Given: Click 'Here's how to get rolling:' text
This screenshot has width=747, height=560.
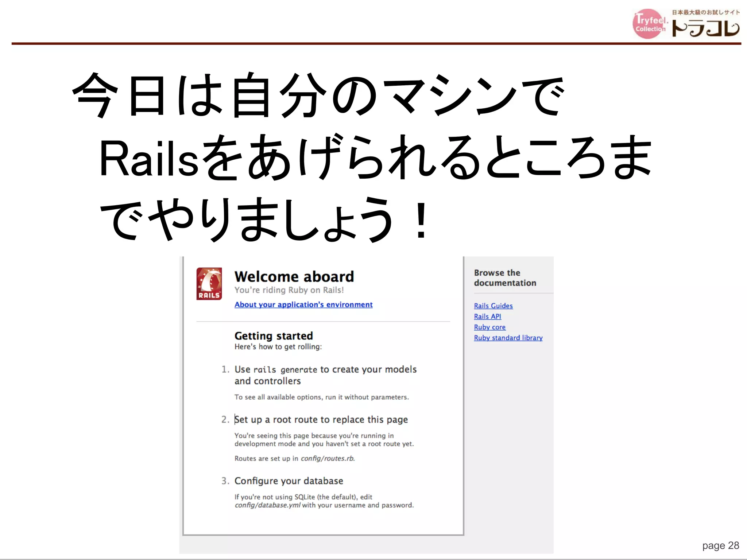Looking at the screenshot, I should (278, 347).
